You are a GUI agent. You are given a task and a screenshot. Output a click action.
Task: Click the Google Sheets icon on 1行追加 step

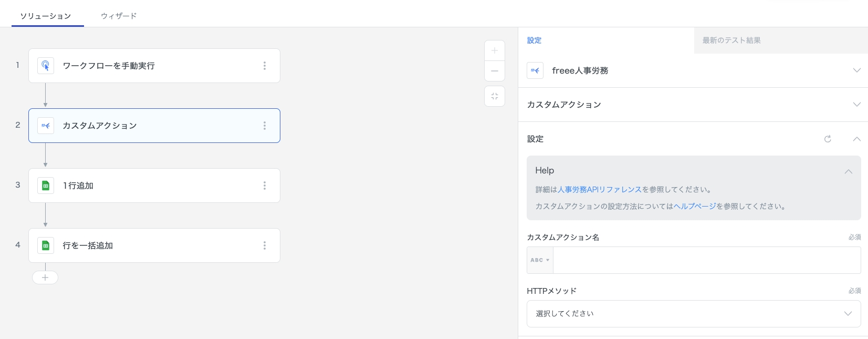pyautogui.click(x=46, y=186)
